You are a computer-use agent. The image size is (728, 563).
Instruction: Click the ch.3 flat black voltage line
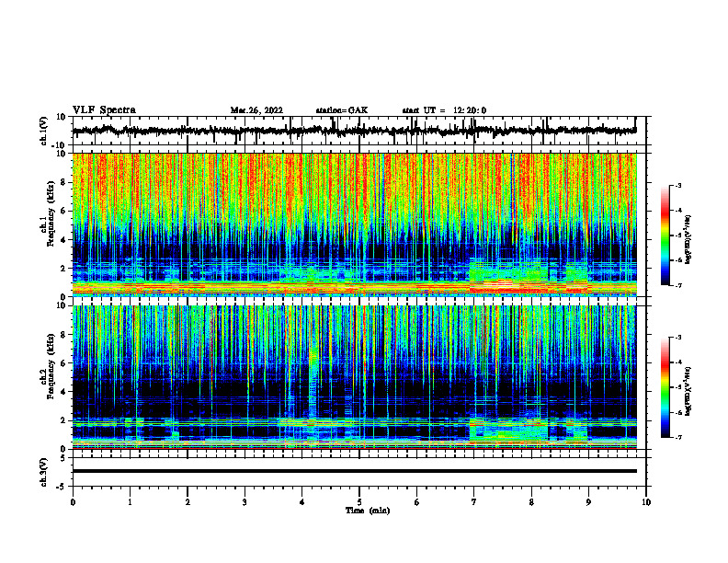[x=354, y=471]
